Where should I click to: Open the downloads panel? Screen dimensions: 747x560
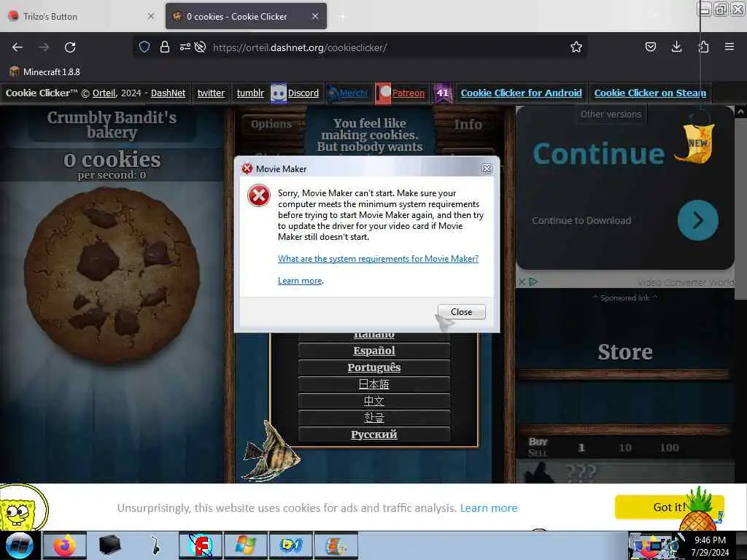[x=676, y=47]
